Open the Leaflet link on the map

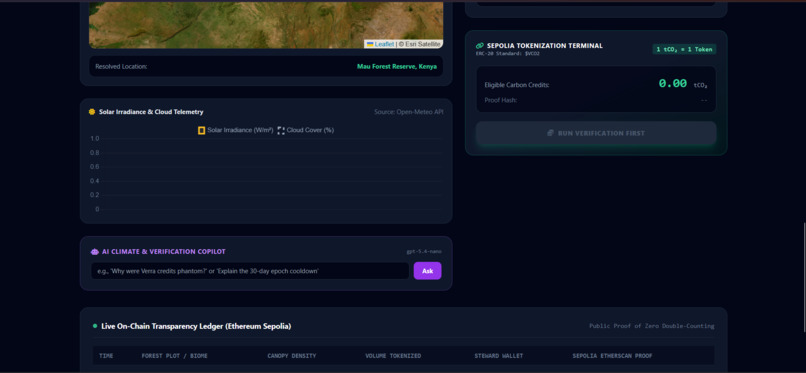click(384, 44)
